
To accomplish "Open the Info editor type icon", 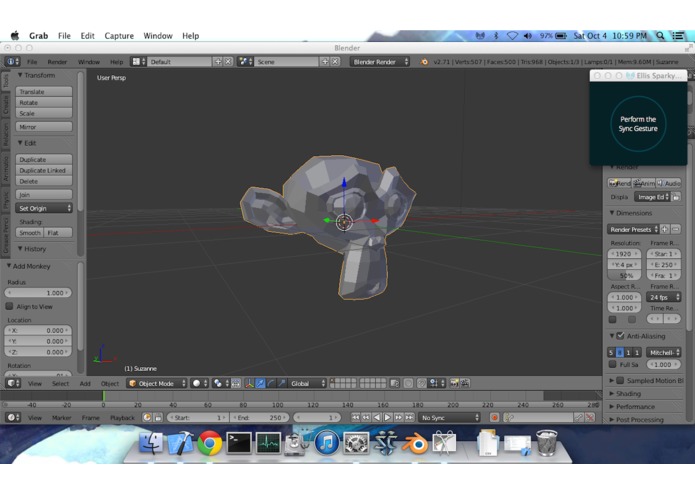I will point(12,62).
